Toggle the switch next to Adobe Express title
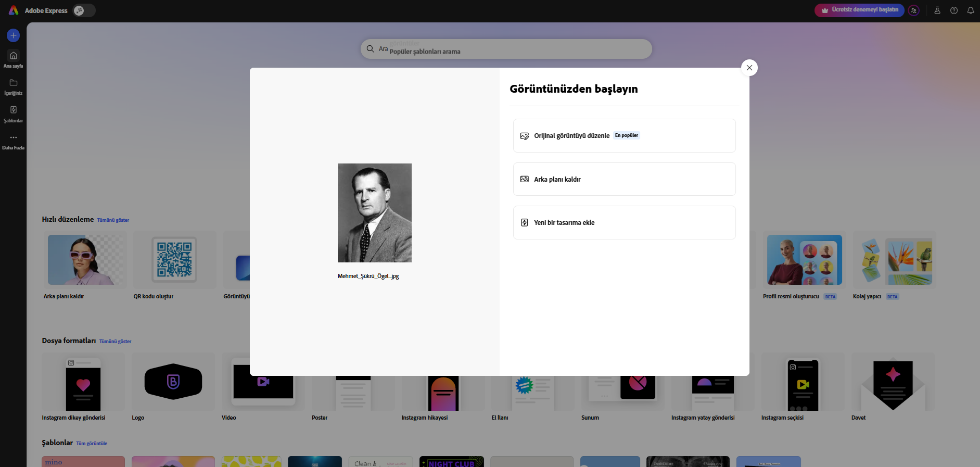This screenshot has width=980, height=467. [84, 10]
